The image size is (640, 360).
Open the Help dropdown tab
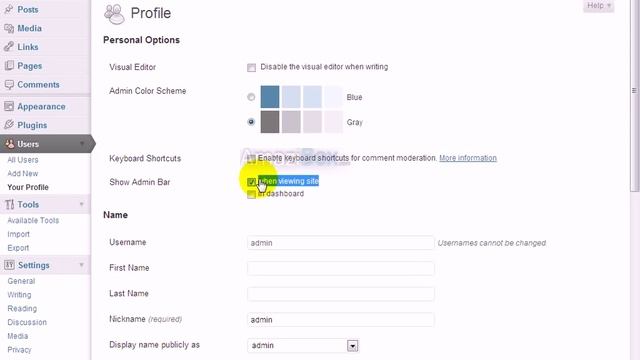pos(599,6)
